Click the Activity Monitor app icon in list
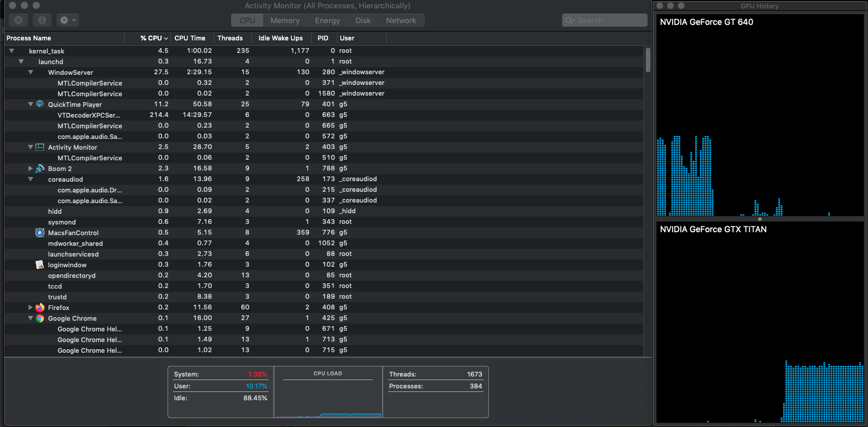 pyautogui.click(x=40, y=147)
